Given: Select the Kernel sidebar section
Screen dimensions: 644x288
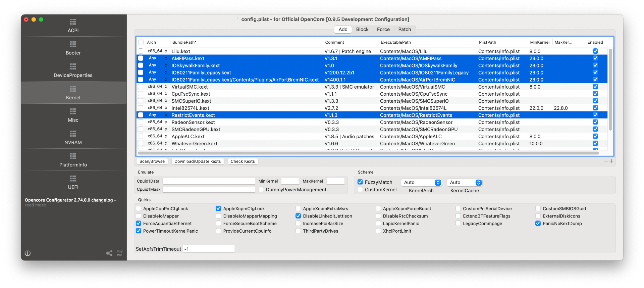Looking at the screenshot, I should coord(73,93).
